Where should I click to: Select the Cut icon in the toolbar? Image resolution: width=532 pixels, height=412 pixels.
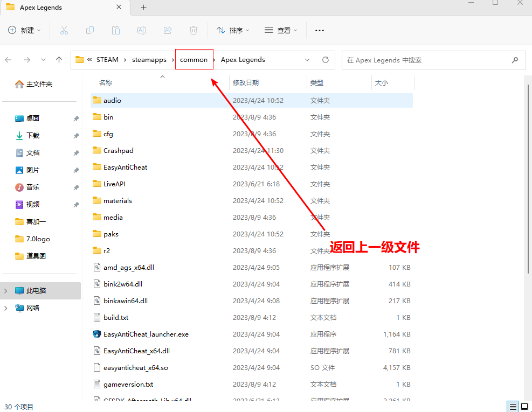64,30
